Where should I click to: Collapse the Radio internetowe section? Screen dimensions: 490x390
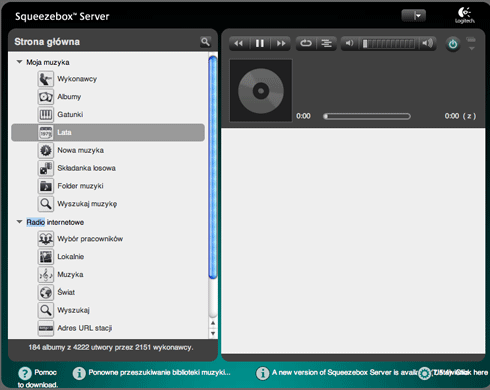(19, 222)
